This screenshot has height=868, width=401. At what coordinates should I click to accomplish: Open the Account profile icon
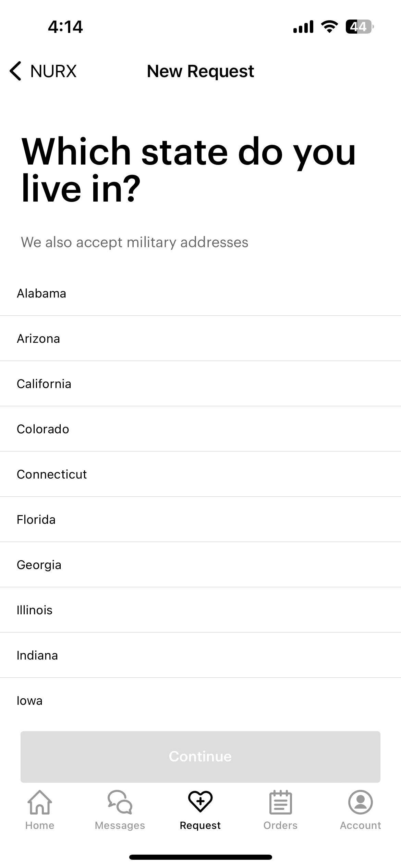(361, 802)
